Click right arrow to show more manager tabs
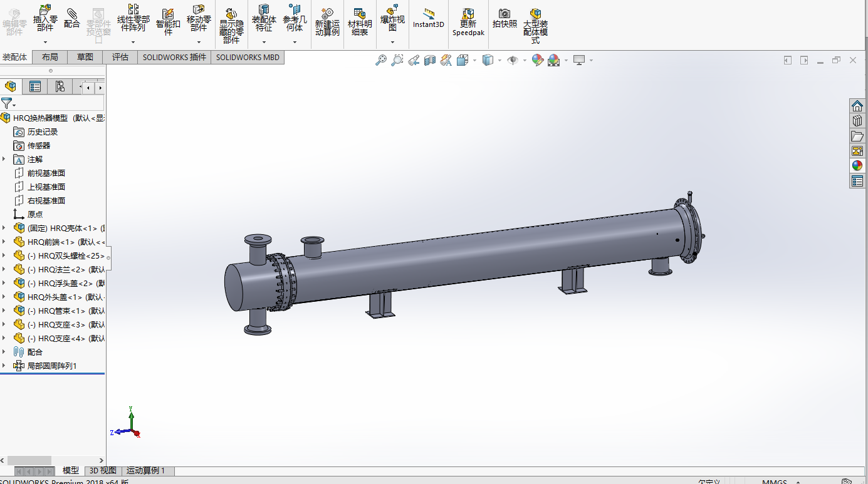Viewport: 868px width, 484px height. 99,87
